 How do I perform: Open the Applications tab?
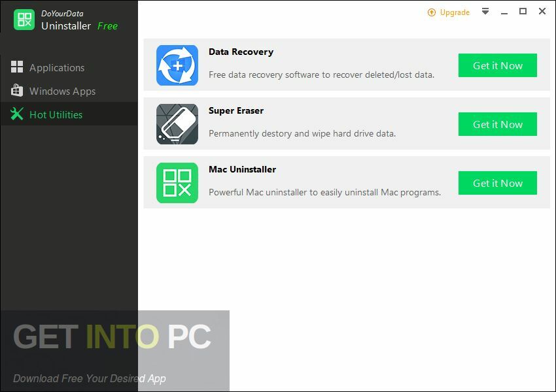[x=69, y=67]
